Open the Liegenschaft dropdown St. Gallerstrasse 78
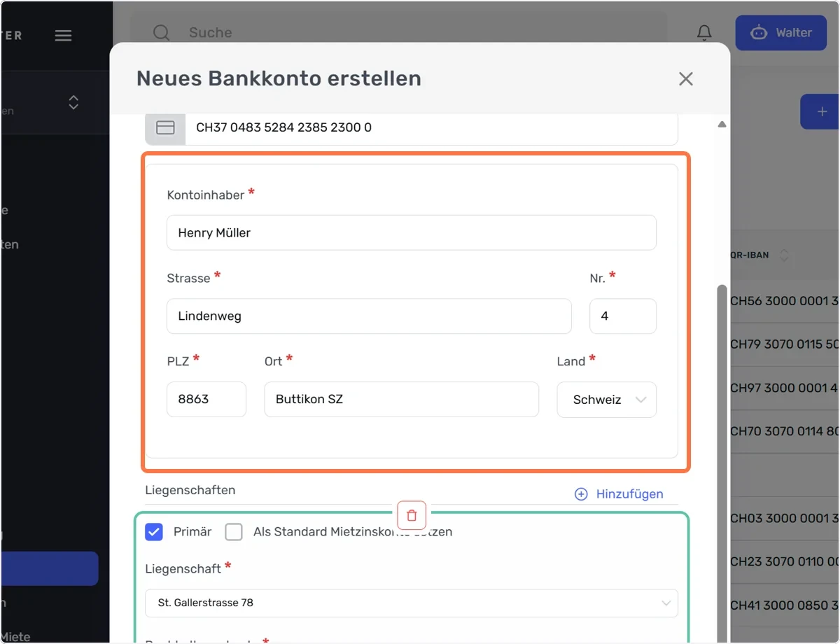The width and height of the screenshot is (840, 644). click(412, 603)
